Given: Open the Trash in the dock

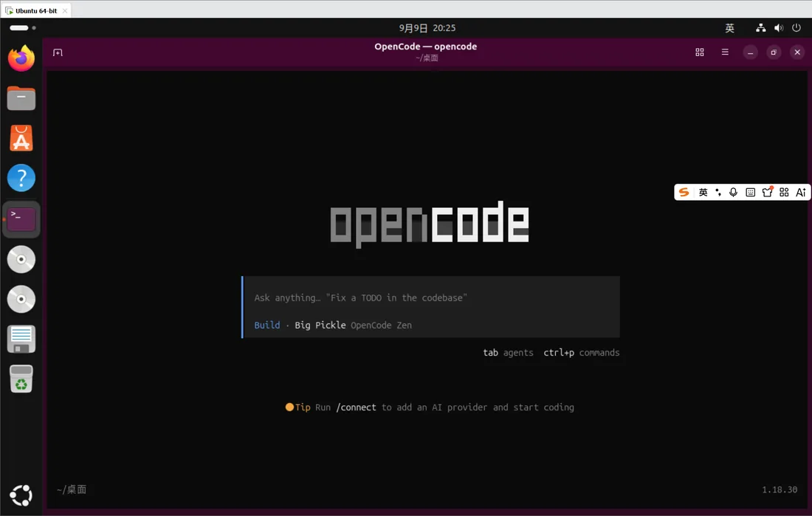Looking at the screenshot, I should [21, 379].
